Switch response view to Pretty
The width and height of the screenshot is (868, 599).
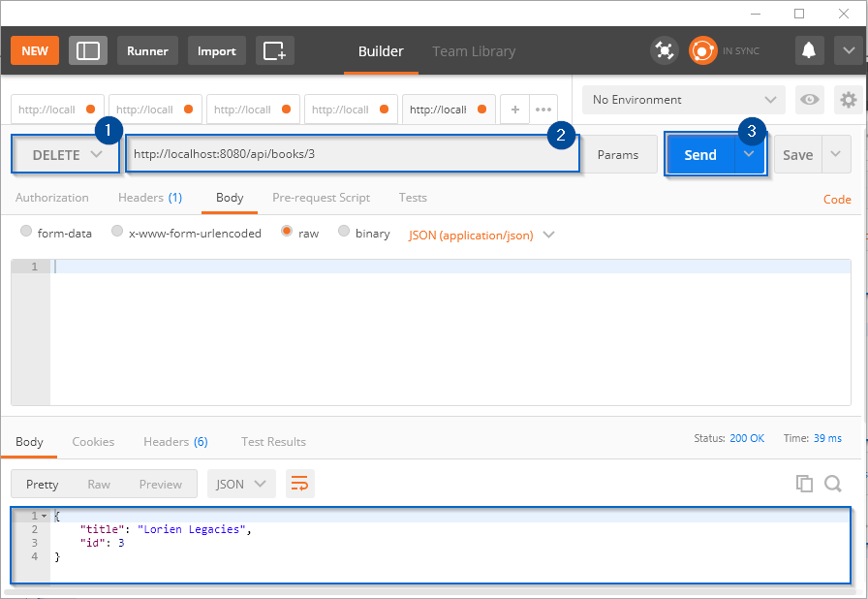(x=42, y=485)
